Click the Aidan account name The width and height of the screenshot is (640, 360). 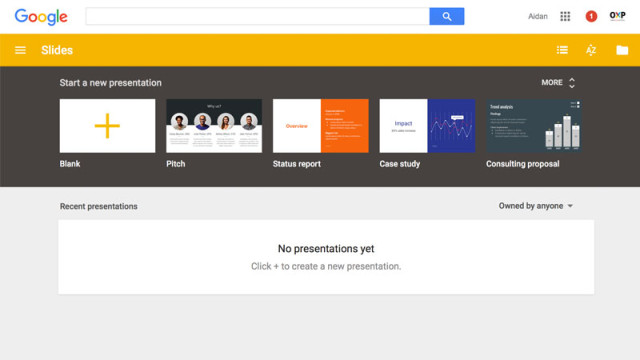pos(538,16)
